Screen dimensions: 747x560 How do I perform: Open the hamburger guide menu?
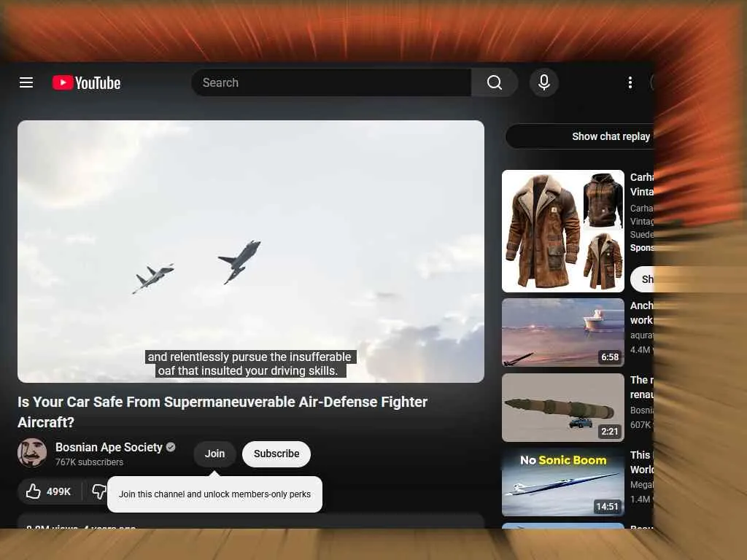pyautogui.click(x=26, y=82)
